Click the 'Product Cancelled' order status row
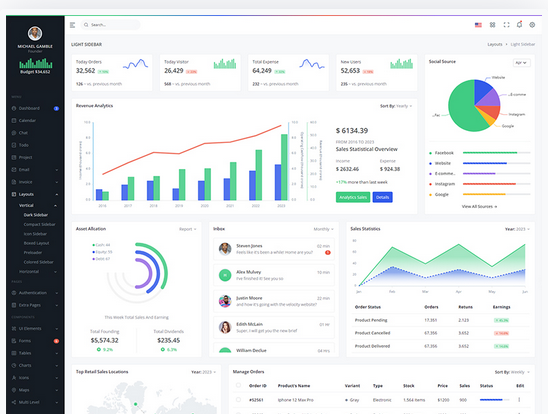The height and width of the screenshot is (414, 548). coord(440,333)
